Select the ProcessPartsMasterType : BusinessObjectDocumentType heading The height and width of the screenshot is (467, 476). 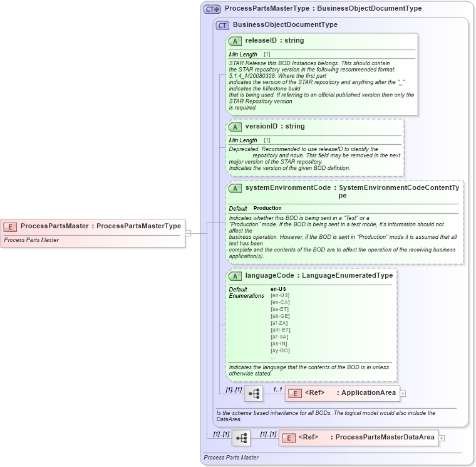323,8
